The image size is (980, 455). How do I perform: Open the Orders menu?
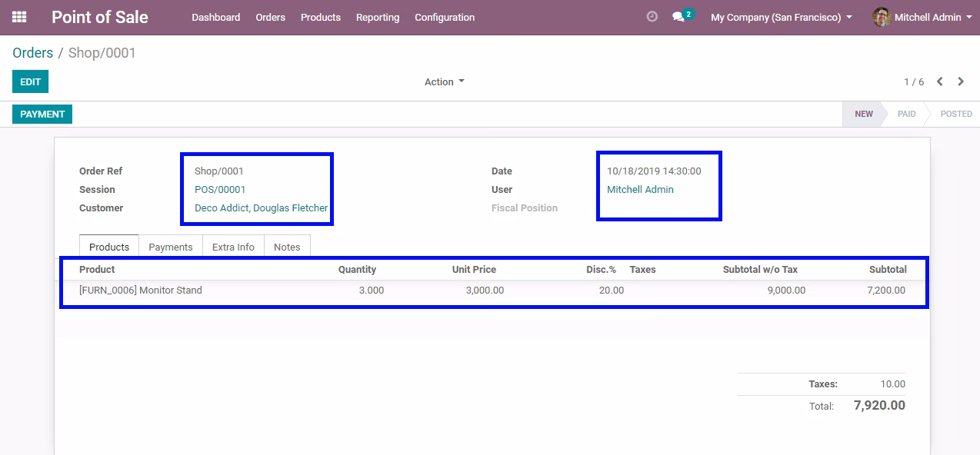click(271, 17)
